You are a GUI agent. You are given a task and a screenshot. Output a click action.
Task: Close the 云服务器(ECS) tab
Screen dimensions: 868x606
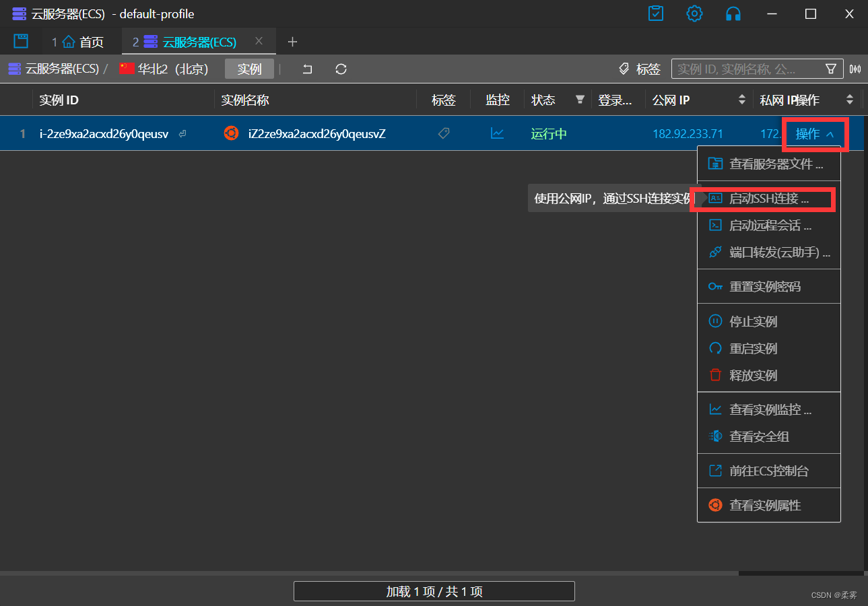click(x=259, y=41)
